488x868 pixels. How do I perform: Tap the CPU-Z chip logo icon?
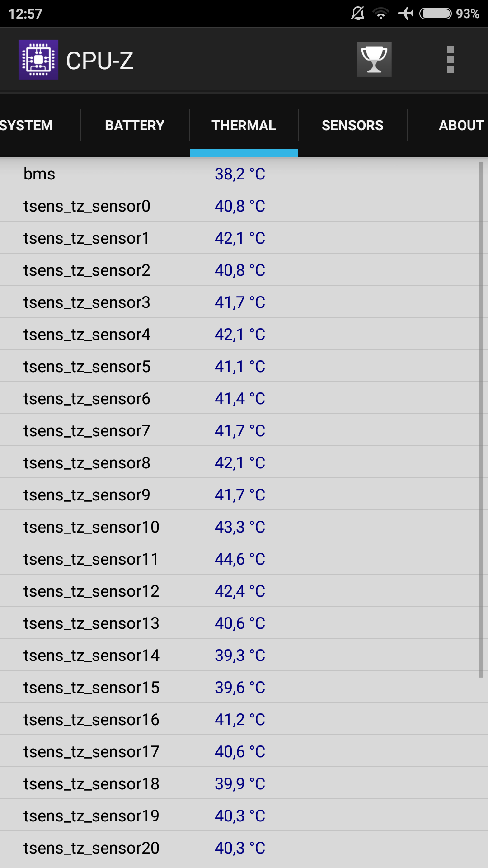click(x=38, y=60)
